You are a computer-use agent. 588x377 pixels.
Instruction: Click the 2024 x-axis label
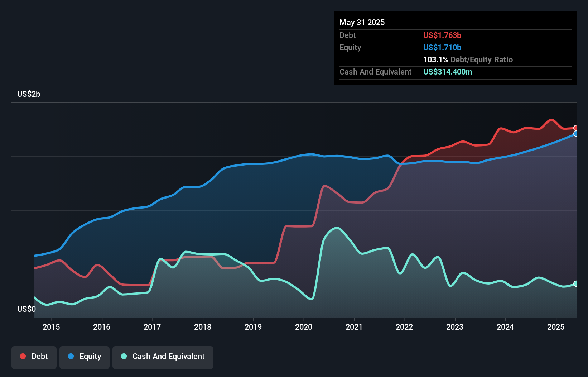pos(505,327)
